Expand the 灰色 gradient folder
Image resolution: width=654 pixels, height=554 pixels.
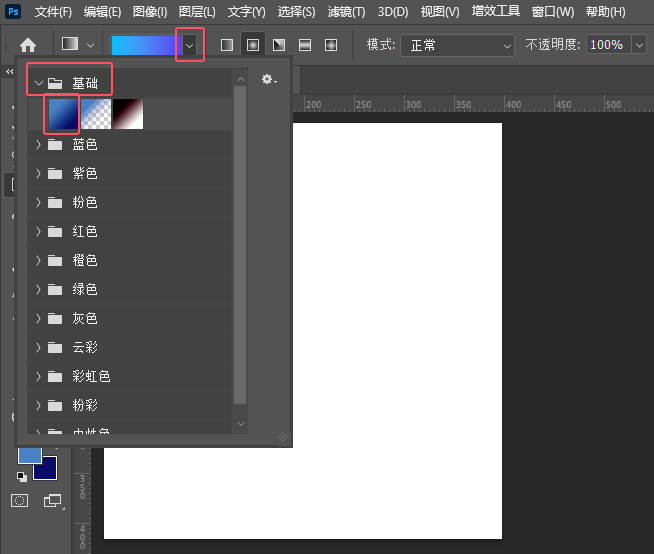[x=38, y=318]
